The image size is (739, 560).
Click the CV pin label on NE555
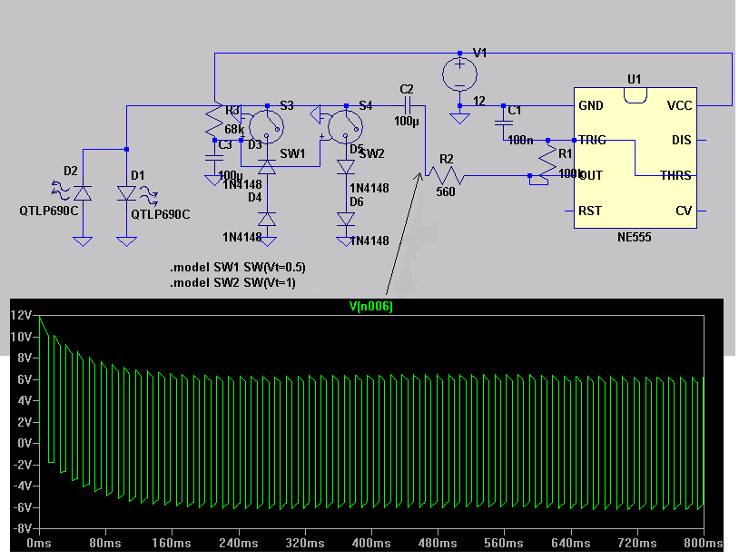point(684,211)
